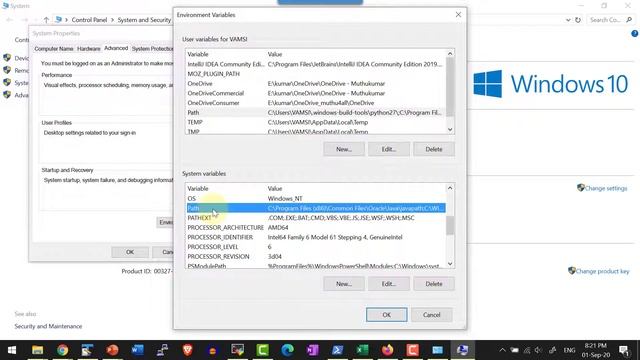The height and width of the screenshot is (360, 640).
Task: Click user variables list scroll down arrow
Action: click(450, 129)
